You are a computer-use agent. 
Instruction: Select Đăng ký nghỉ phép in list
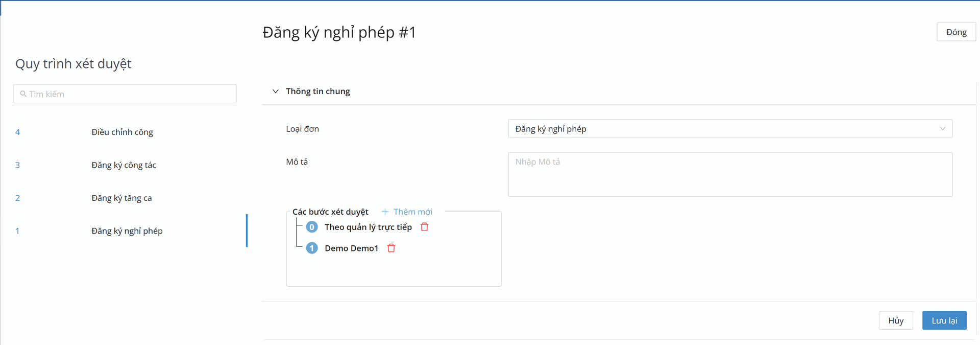tap(127, 231)
